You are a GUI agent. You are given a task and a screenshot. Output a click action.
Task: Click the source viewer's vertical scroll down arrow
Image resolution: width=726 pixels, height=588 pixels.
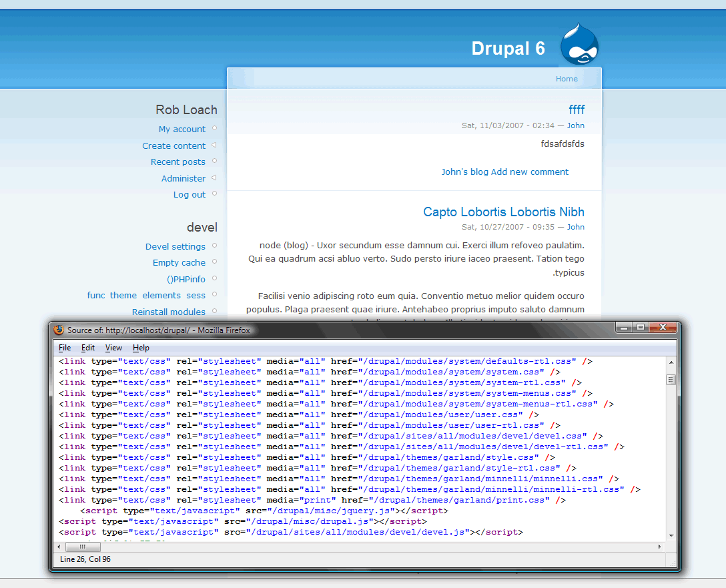pyautogui.click(x=671, y=535)
